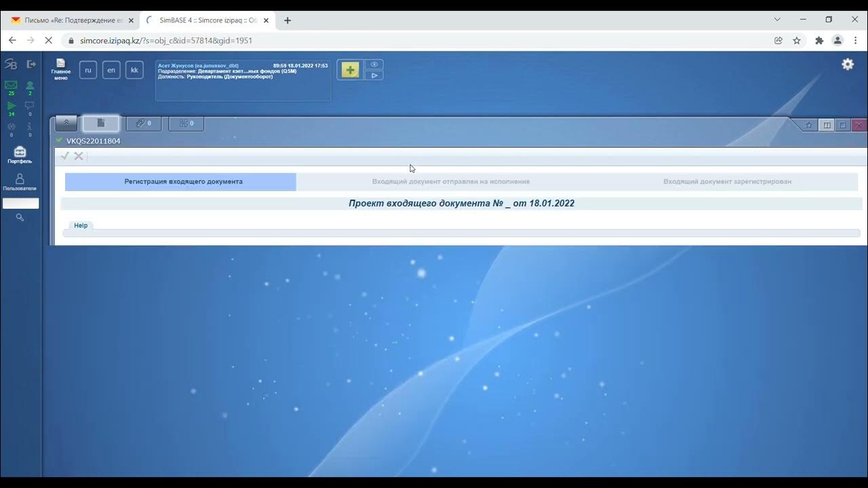This screenshot has width=868, height=488.
Task: Open the Chrome profile avatar
Action: pyautogui.click(x=837, y=41)
